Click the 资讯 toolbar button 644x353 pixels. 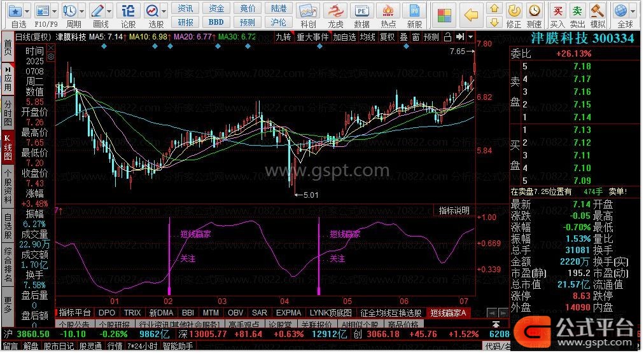point(185,8)
